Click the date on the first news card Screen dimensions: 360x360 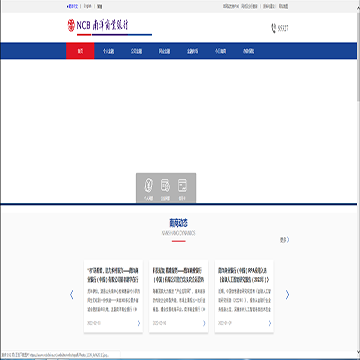point(94,323)
